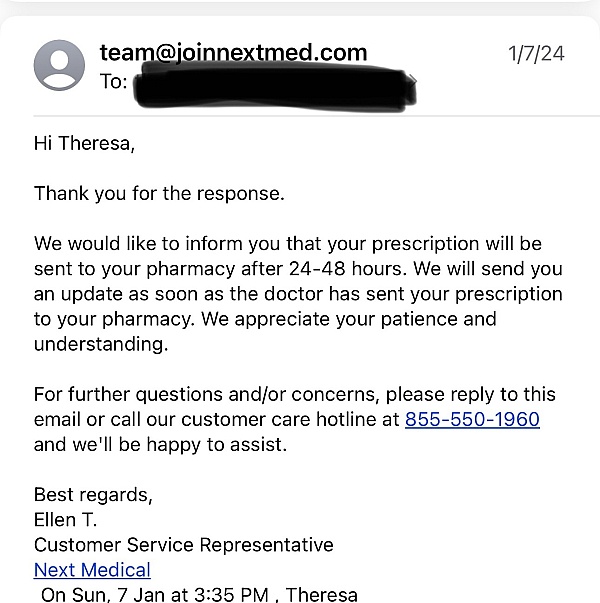
Task: Select the blacked-out recipient address
Action: click(x=270, y=84)
